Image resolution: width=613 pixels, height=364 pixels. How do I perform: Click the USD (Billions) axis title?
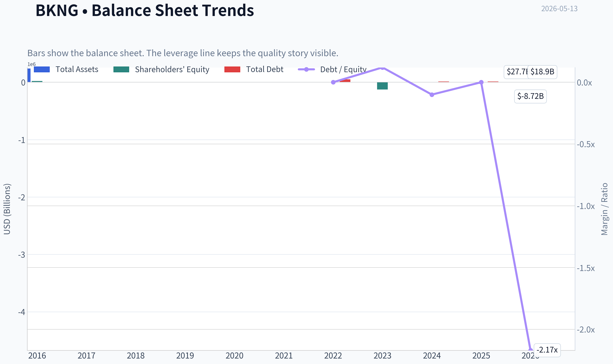7,209
